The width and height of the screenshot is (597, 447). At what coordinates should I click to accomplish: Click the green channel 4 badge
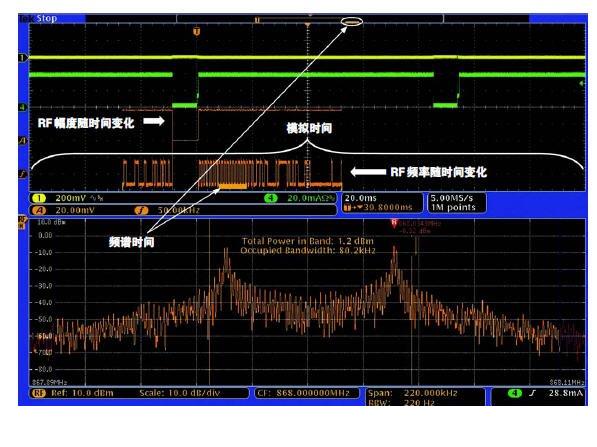(x=271, y=198)
